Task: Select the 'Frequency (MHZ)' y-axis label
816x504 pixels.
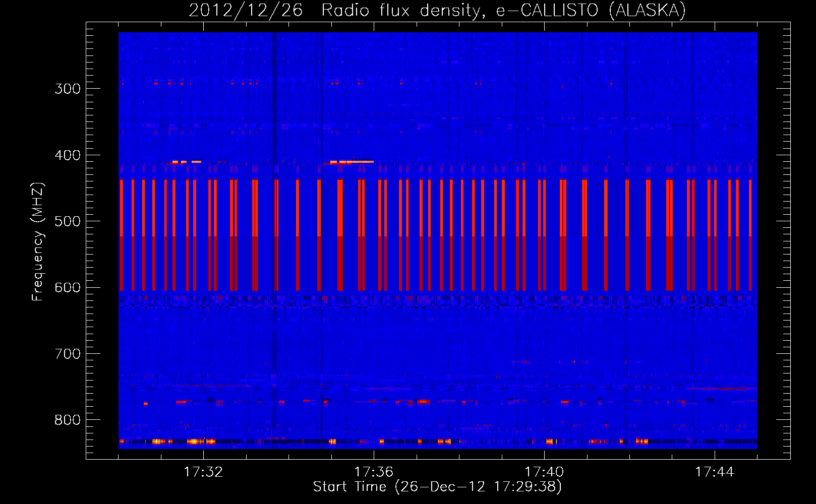Action: tap(38, 241)
